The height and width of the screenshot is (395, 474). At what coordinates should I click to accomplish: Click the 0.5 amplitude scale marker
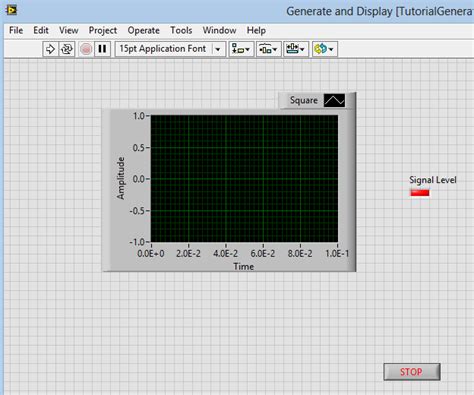click(x=139, y=148)
